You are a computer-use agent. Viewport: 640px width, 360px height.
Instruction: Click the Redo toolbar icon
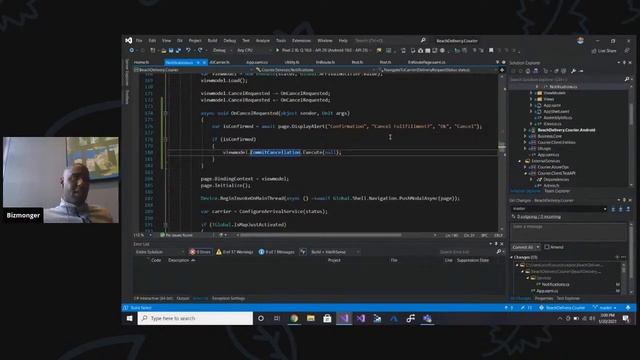point(200,50)
